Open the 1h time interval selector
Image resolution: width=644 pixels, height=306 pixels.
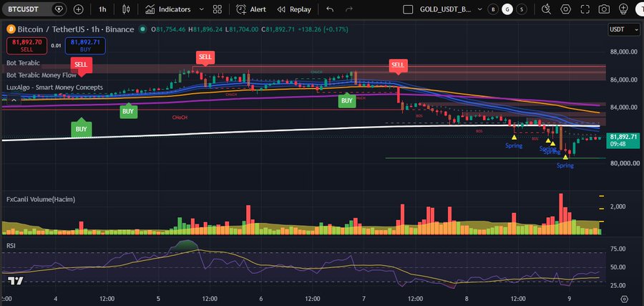102,9
